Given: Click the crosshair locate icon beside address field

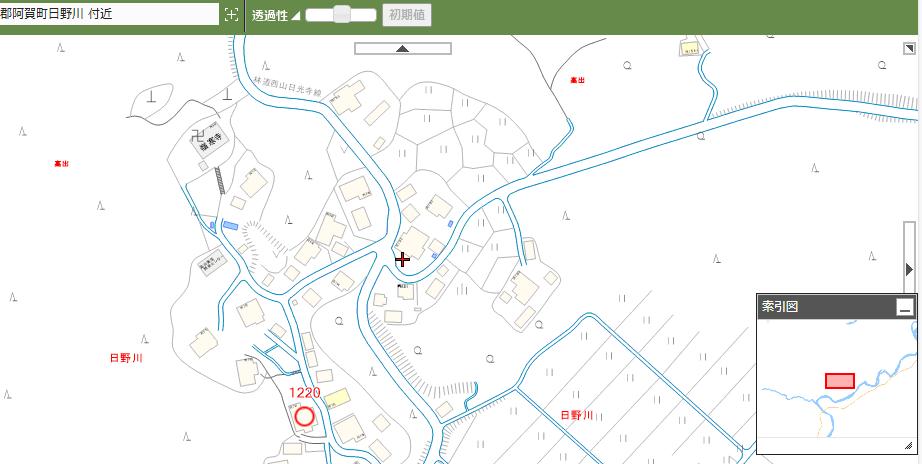Looking at the screenshot, I should click(231, 15).
